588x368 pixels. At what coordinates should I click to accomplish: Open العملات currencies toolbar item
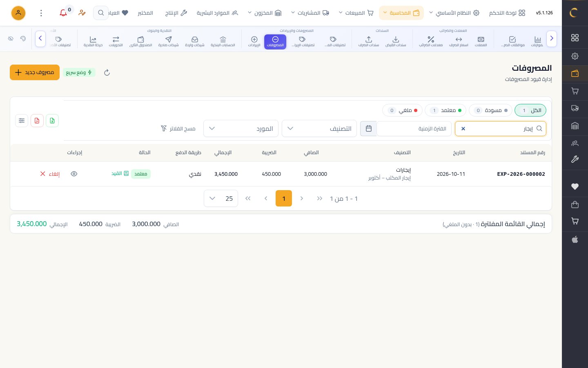[481, 41]
